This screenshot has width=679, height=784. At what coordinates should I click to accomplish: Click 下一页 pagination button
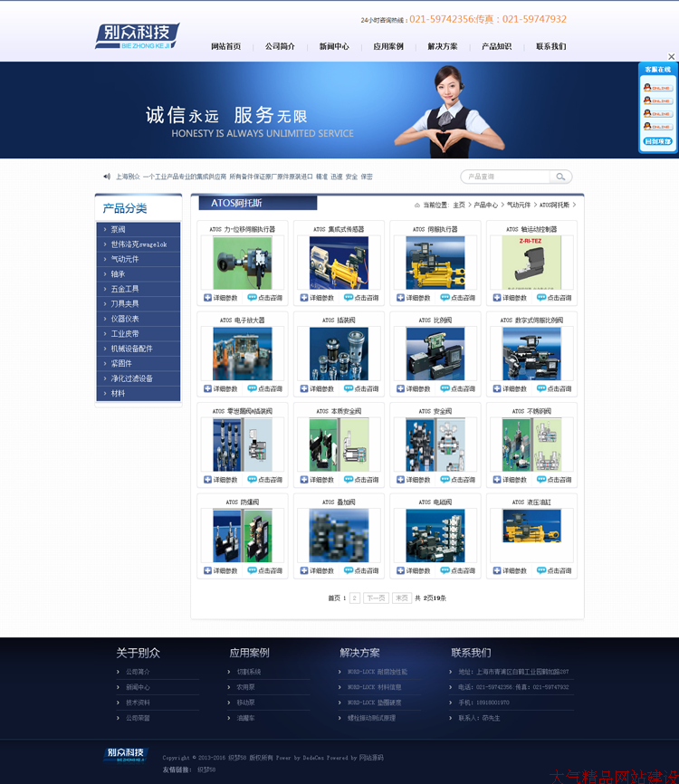pyautogui.click(x=376, y=598)
